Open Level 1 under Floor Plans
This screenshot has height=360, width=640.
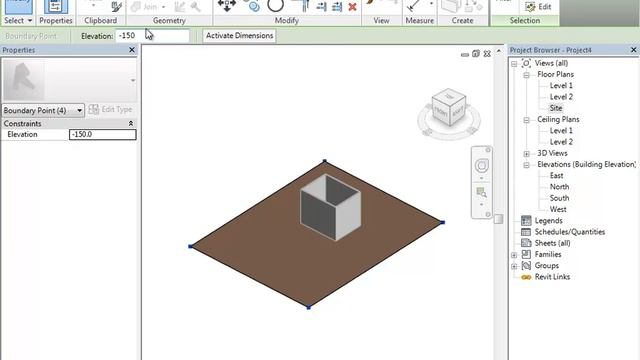[x=561, y=86]
